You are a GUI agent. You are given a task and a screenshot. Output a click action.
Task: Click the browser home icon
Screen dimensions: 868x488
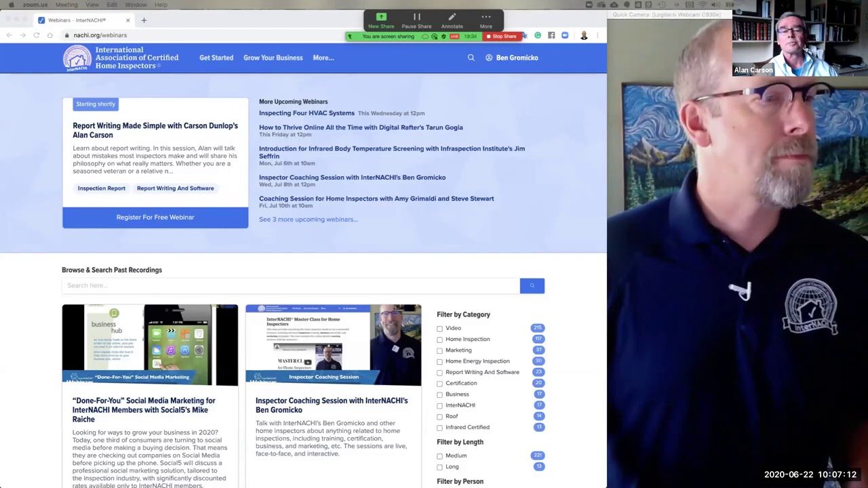(x=50, y=35)
